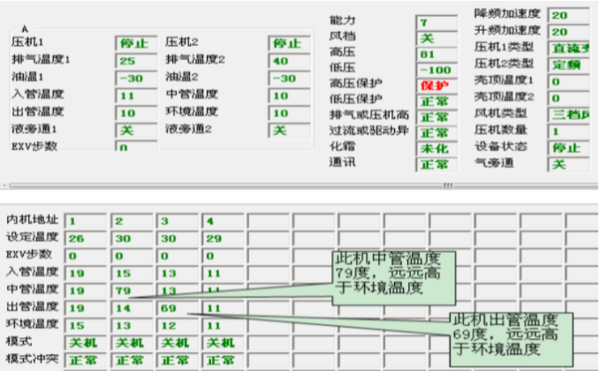Click the 内机地址 cell showing 4

[223, 221]
